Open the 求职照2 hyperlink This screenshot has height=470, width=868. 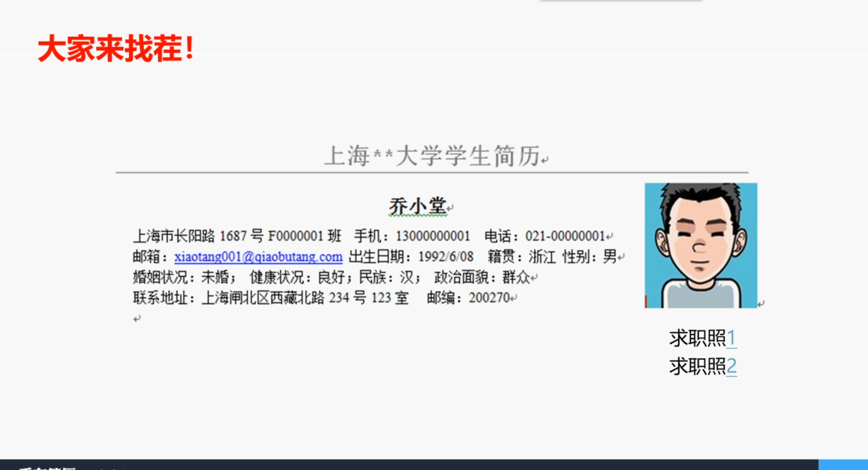click(x=703, y=366)
